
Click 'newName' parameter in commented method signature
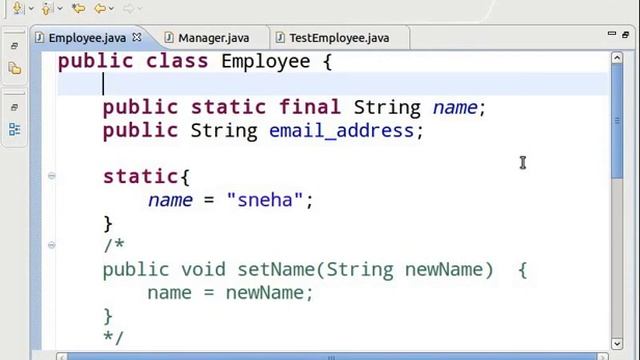[444, 269]
